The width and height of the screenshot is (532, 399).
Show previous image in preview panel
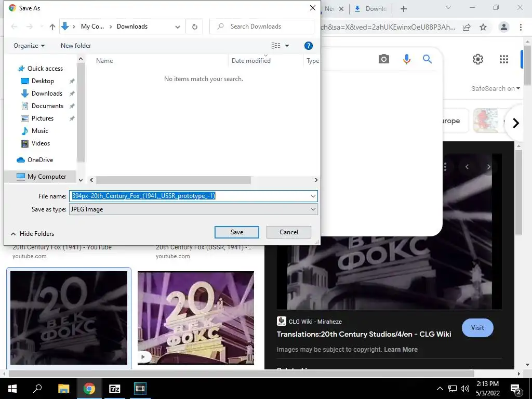[x=467, y=167]
